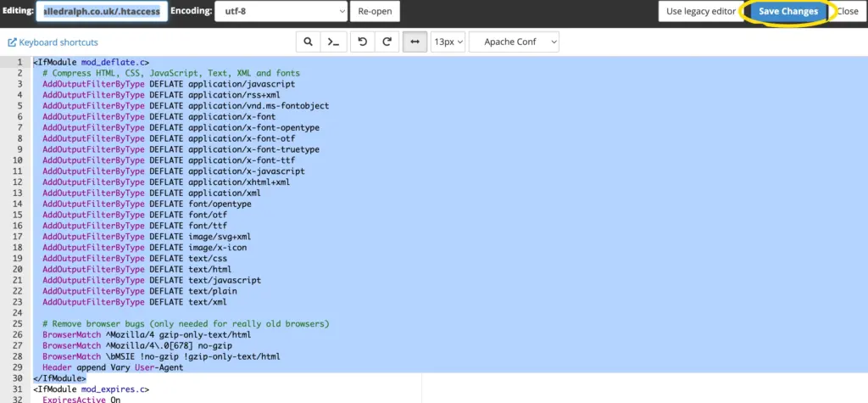This screenshot has height=403, width=868.
Task: Click 'no-gzip' at end of line 27
Action: [x=214, y=345]
